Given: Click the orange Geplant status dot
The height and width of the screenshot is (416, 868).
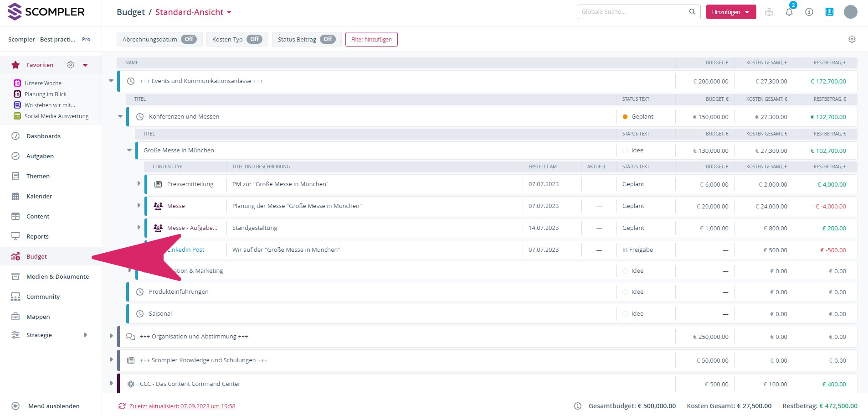Looking at the screenshot, I should click(x=625, y=117).
